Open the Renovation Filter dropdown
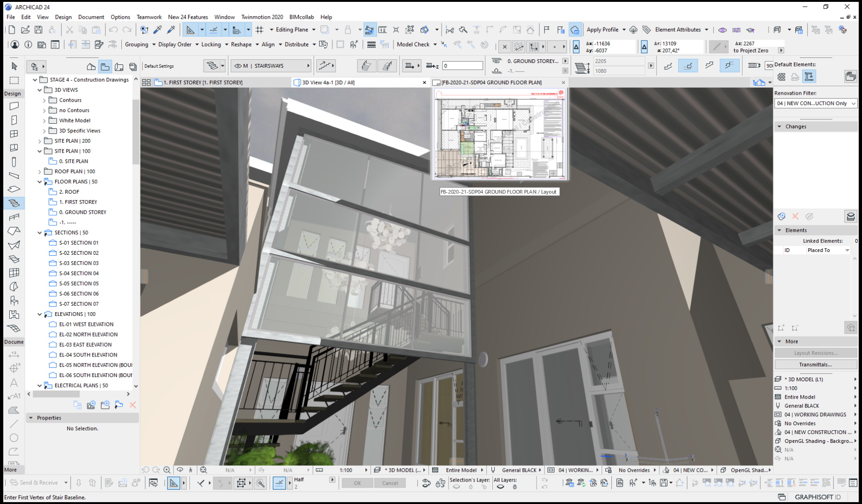Viewport: 862px width, 504px height. pos(815,104)
